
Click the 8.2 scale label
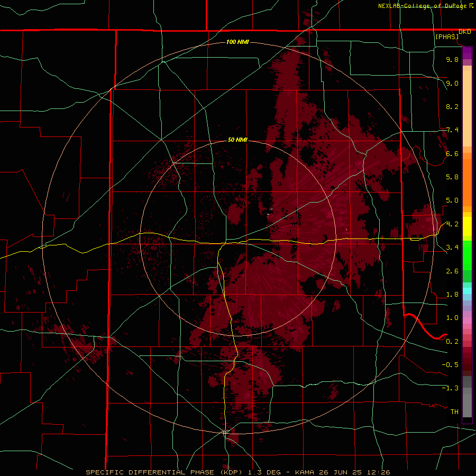452,106
